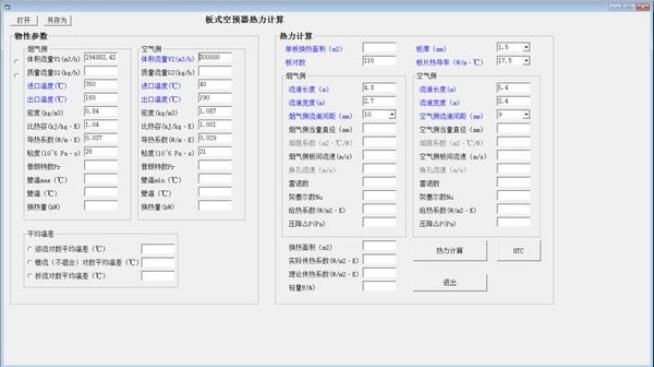The height and width of the screenshot is (367, 654).
Task: Click the 折流对数平均温差 value field
Action: click(158, 276)
